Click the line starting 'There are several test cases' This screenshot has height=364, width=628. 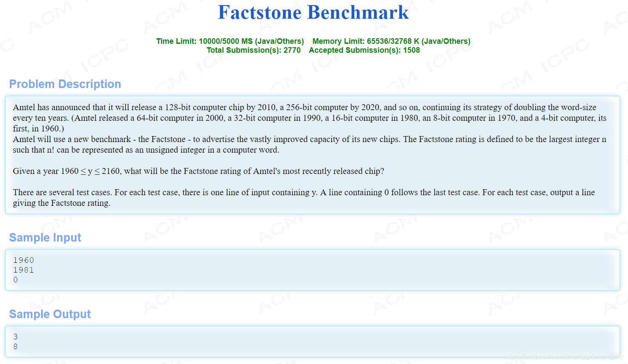pos(304,192)
